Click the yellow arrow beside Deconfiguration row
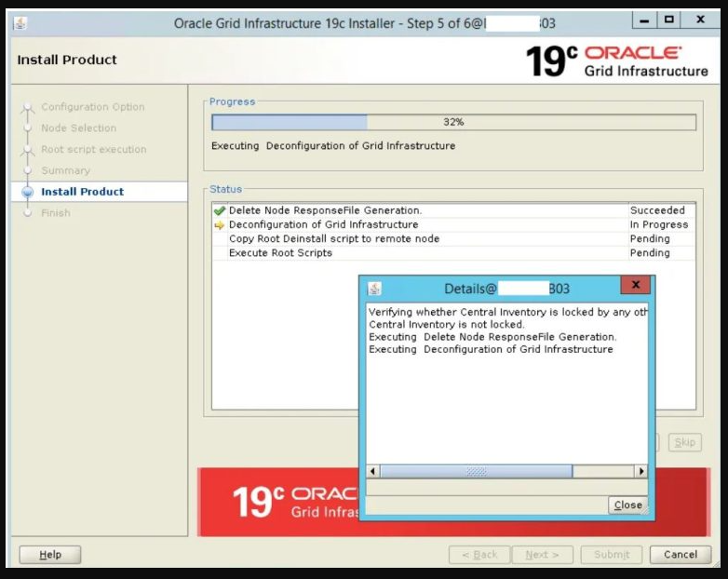This screenshot has width=728, height=579. pyautogui.click(x=219, y=225)
